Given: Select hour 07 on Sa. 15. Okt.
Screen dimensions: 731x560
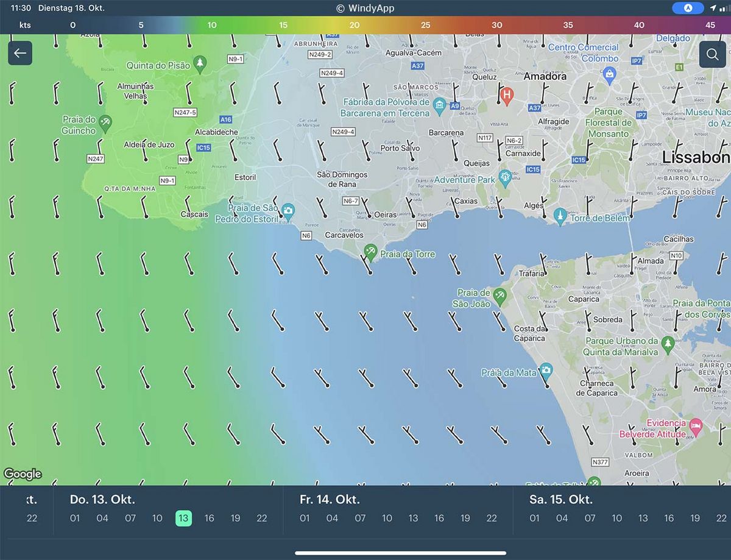Looking at the screenshot, I should point(590,518).
